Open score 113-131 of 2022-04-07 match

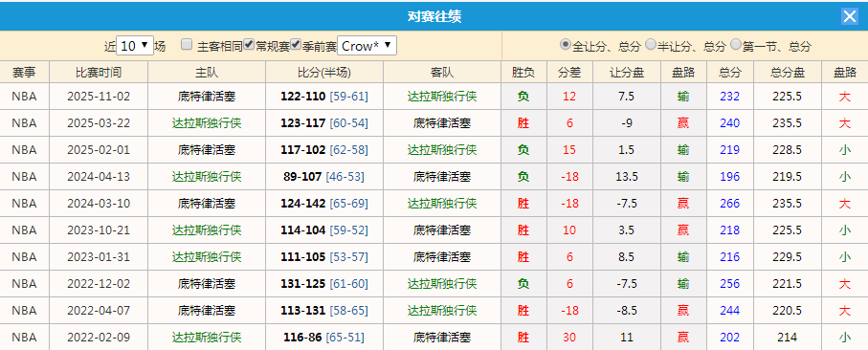pyautogui.click(x=303, y=310)
